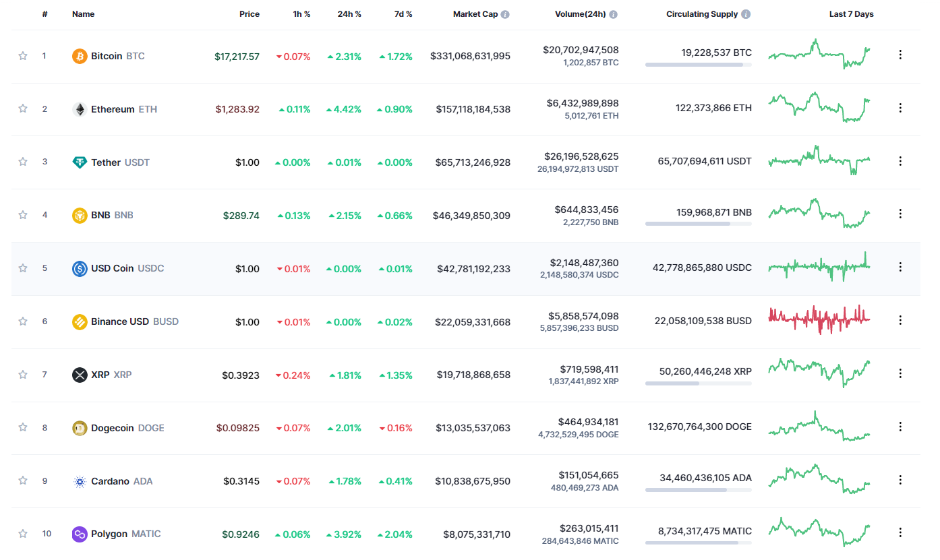Click the Binance USD red 7-day sparkline chart
The height and width of the screenshot is (560, 940).
click(x=819, y=319)
